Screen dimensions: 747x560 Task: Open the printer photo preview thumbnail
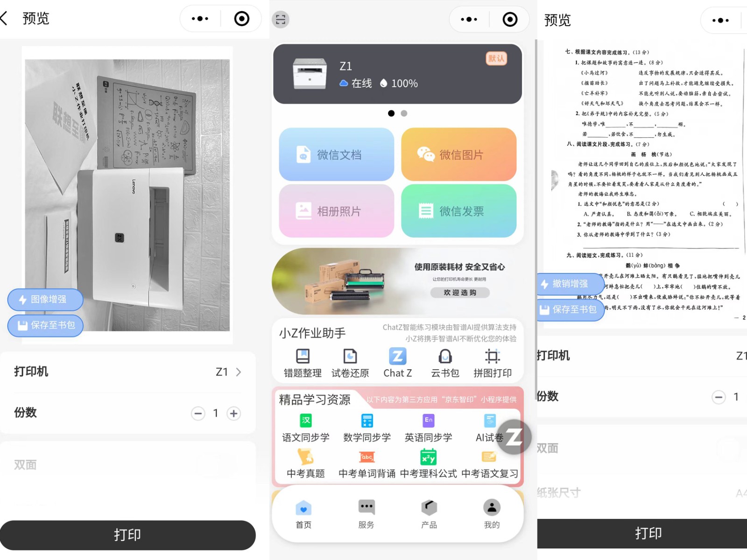click(127, 195)
